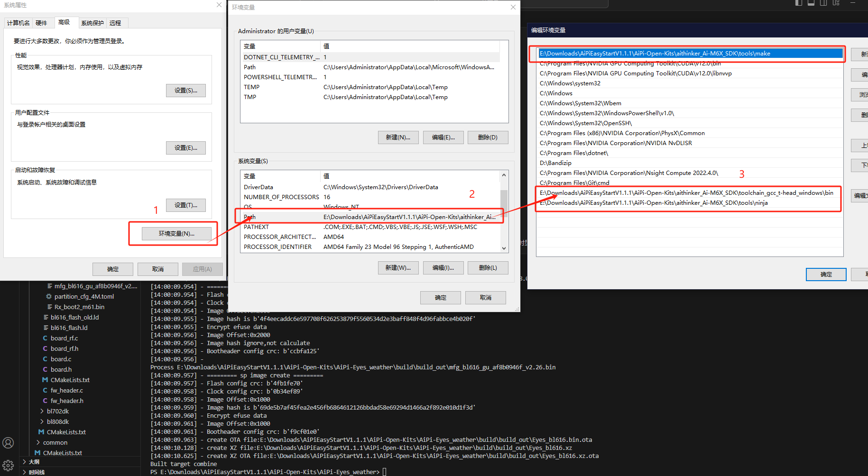The width and height of the screenshot is (868, 476).
Task: Select the user TMP variable row
Action: 370,97
